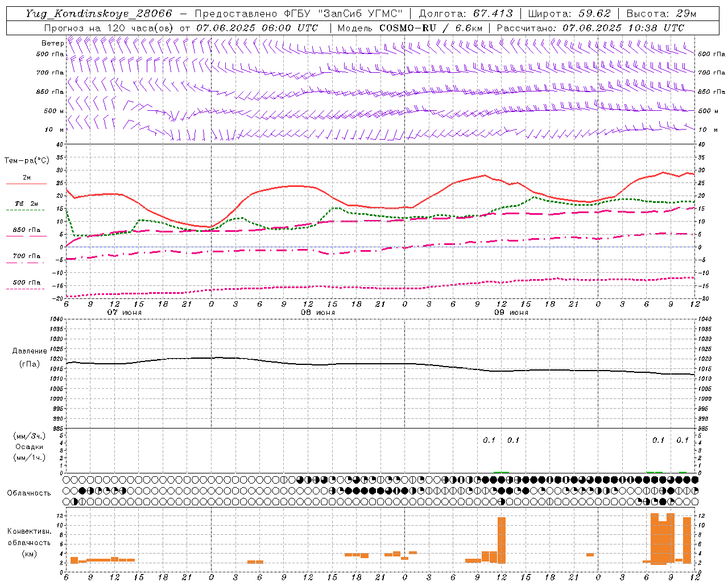Click the Облачность cloud cover label
This screenshot has height=582, width=728.
click(x=29, y=493)
